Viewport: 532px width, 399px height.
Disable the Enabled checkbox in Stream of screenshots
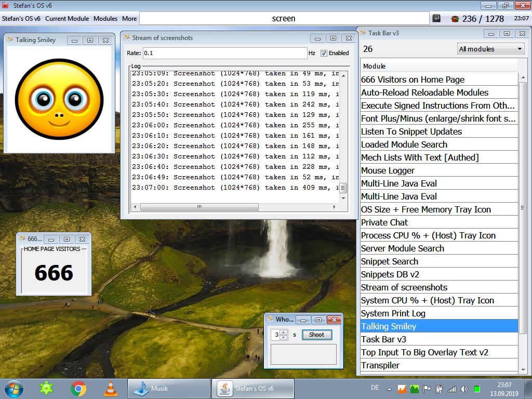324,53
